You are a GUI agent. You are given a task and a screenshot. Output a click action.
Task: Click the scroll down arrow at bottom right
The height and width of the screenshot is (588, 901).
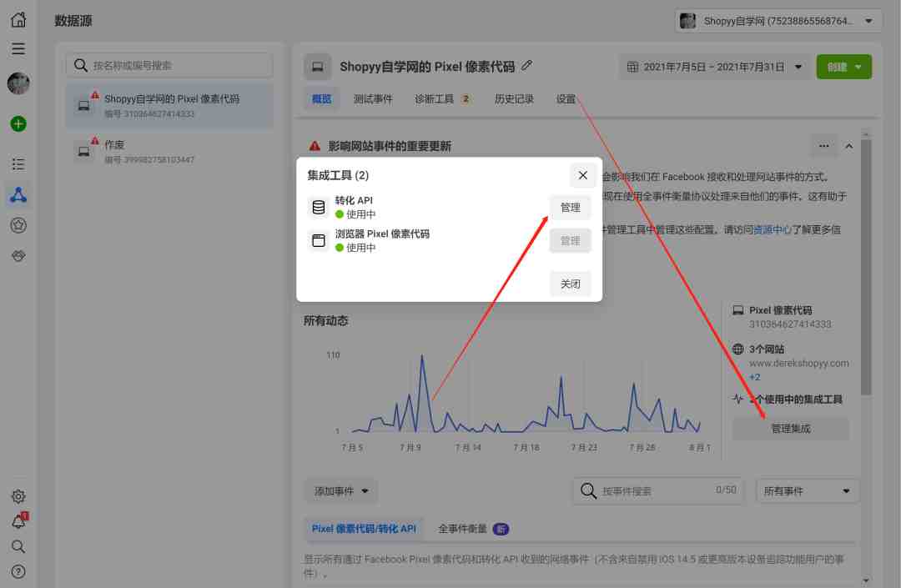865,580
